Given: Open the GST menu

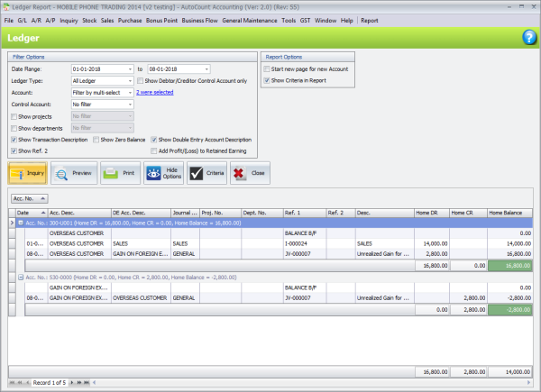Looking at the screenshot, I should click(x=305, y=21).
